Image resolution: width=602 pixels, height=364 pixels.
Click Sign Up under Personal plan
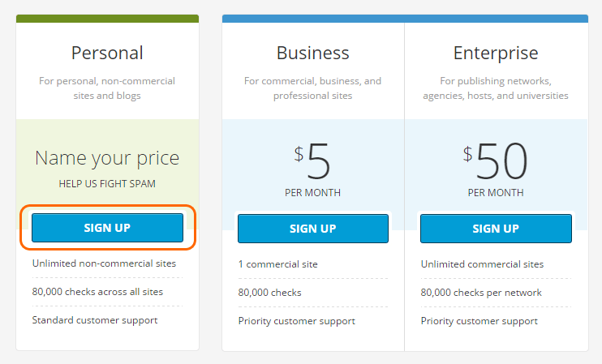point(107,228)
